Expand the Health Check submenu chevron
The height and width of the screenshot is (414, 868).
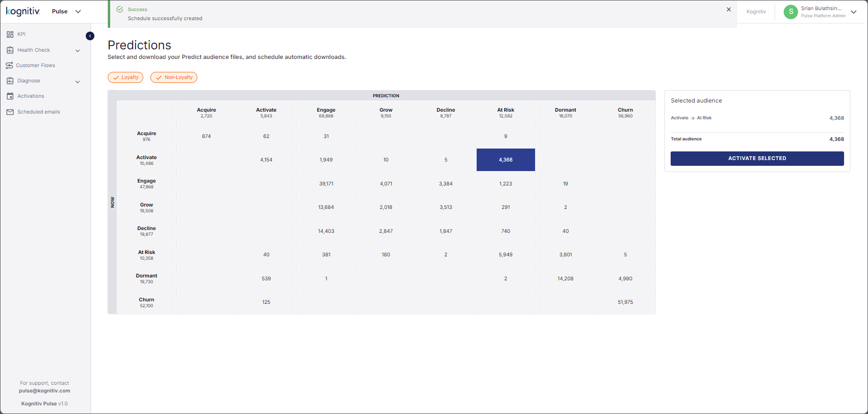click(x=78, y=51)
